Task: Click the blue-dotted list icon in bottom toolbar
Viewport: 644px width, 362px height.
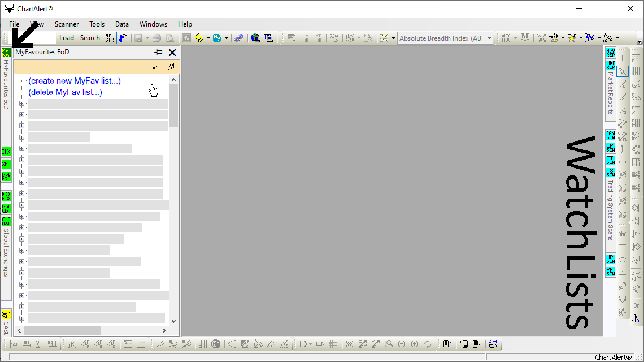Action: (x=493, y=344)
